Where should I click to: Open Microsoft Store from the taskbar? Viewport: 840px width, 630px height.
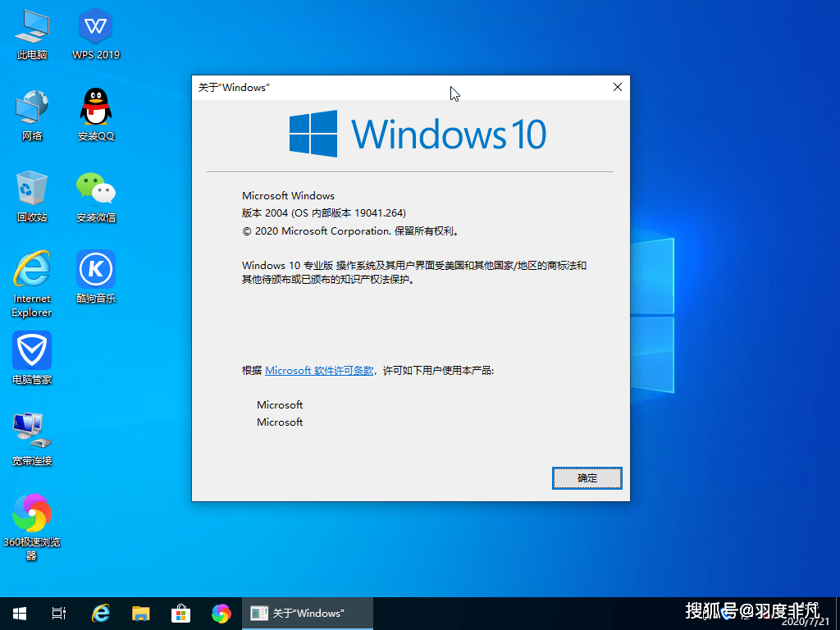pyautogui.click(x=181, y=614)
